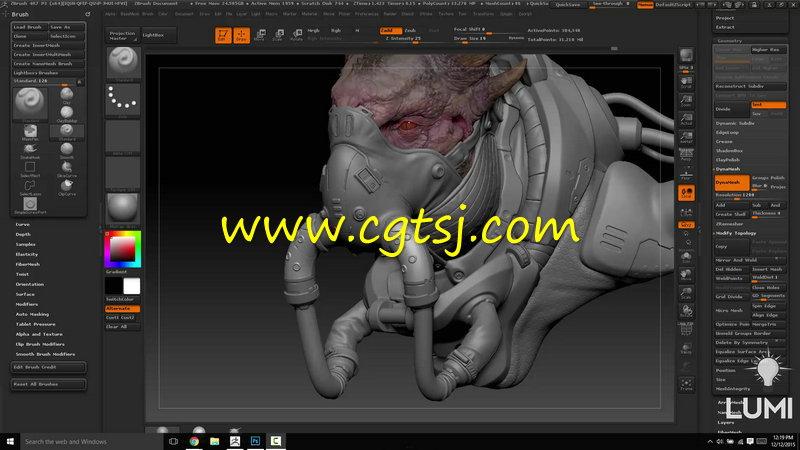
Task: Select the Move transform tool
Action: [260, 35]
